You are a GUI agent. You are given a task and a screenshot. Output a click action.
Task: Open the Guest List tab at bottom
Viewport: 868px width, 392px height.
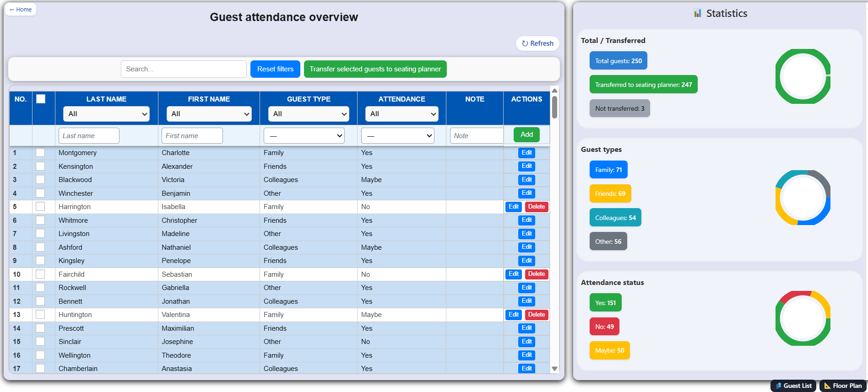793,386
